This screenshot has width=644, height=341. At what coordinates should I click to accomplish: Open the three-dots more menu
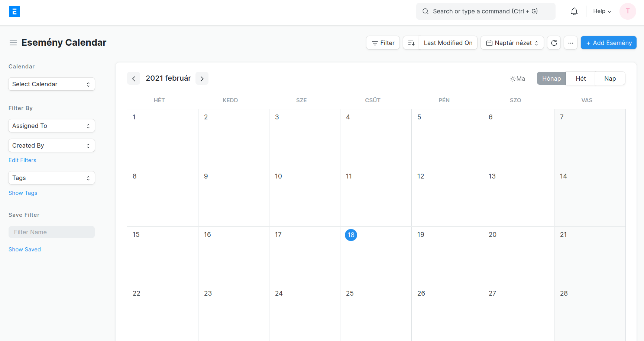pos(570,43)
